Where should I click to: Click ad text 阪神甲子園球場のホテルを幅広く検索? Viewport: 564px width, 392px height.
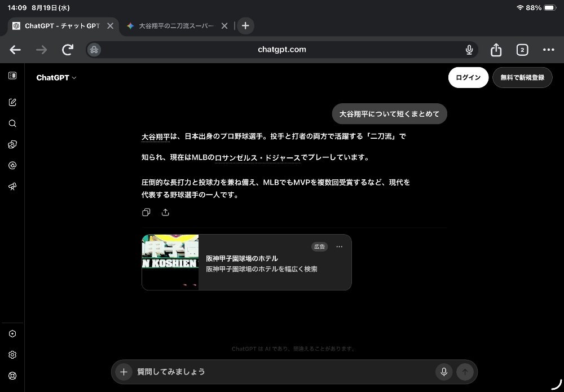click(x=262, y=269)
